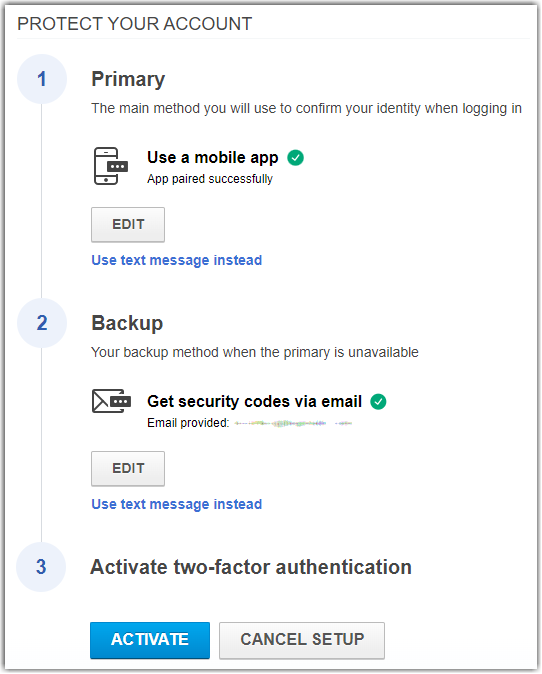Click the Use a mobile app label
The height and width of the screenshot is (674, 542).
click(x=213, y=158)
